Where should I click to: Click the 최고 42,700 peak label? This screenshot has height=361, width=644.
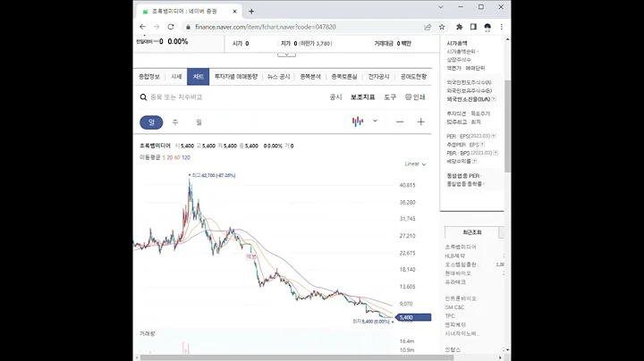point(214,175)
